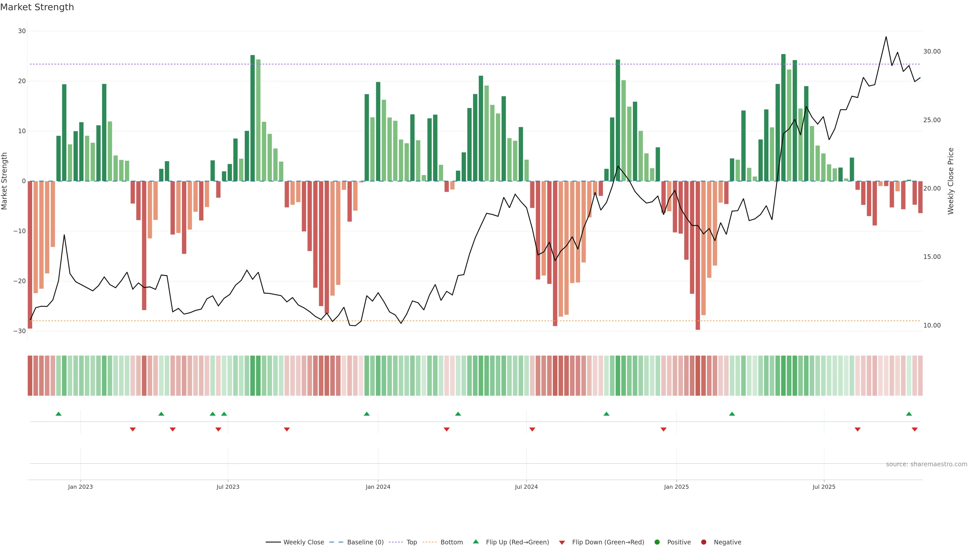Click the tallest green bar after Jul 2023
980x551 pixels.
pyautogui.click(x=253, y=118)
